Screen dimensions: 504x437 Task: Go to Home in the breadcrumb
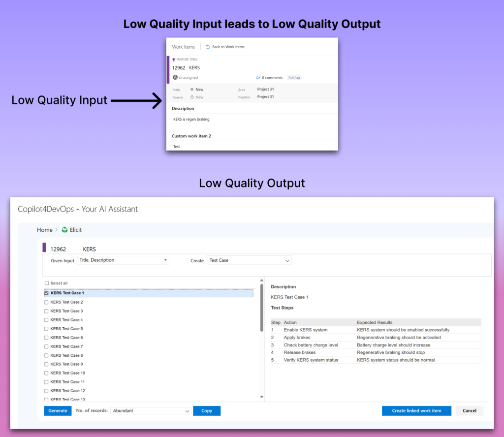pyautogui.click(x=45, y=230)
